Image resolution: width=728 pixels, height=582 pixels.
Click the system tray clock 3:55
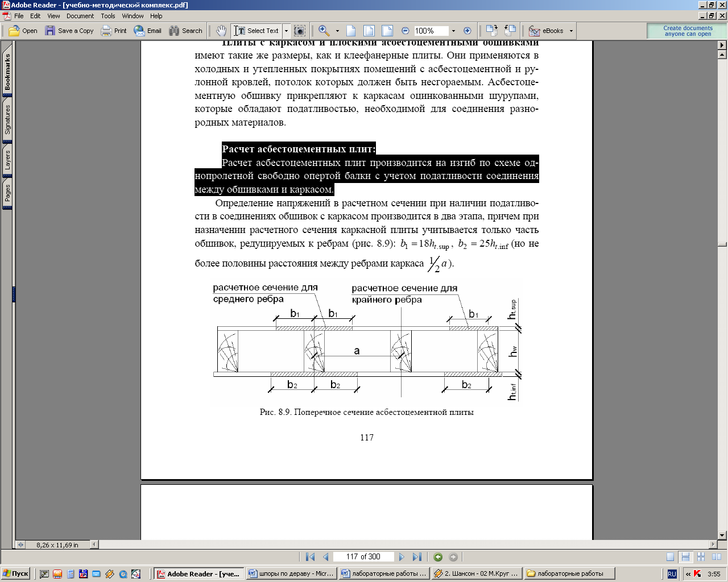714,574
